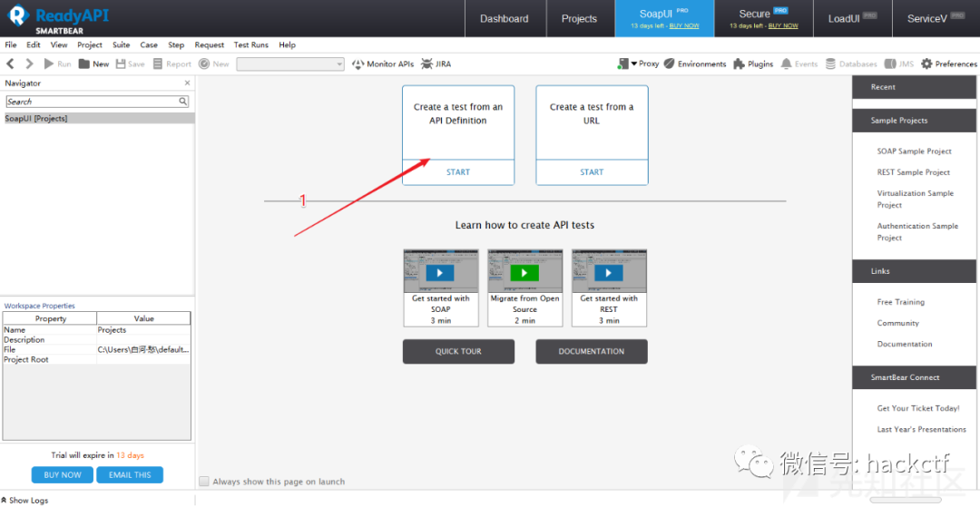This screenshot has height=507, width=980.
Task: Click the EMAIL THIS button
Action: point(130,475)
